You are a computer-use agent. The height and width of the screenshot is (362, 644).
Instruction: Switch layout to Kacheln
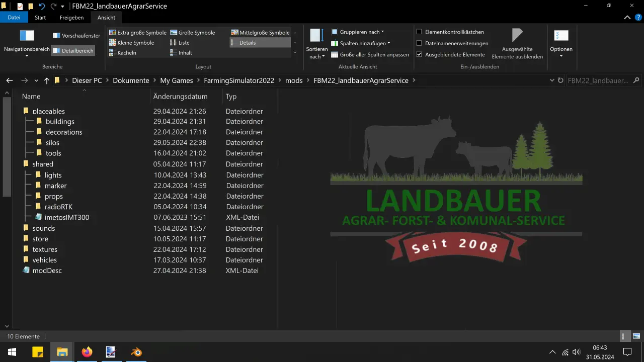(123, 53)
